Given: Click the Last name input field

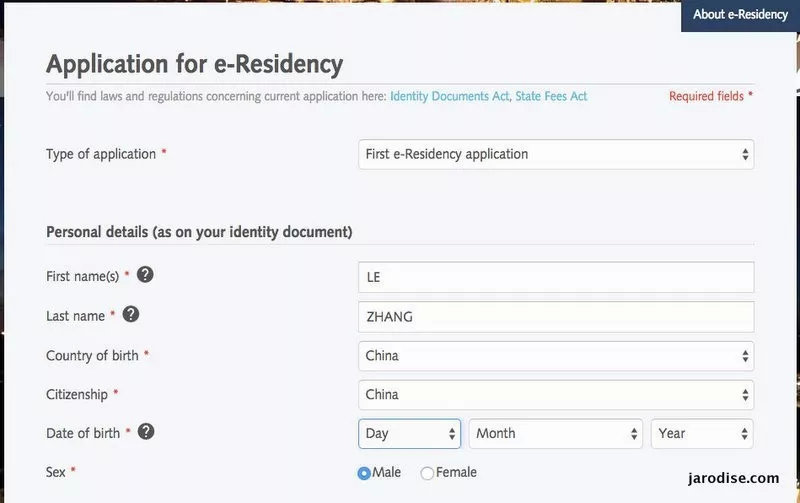Looking at the screenshot, I should 556,317.
